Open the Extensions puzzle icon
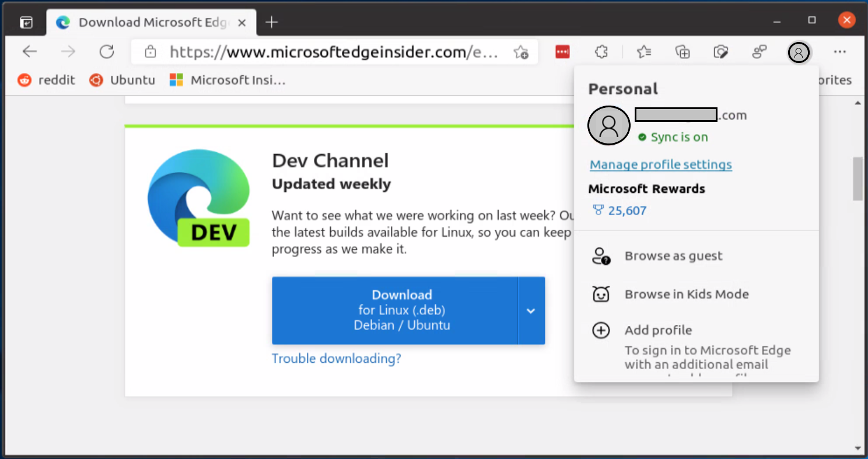Image resolution: width=868 pixels, height=459 pixels. coord(601,52)
